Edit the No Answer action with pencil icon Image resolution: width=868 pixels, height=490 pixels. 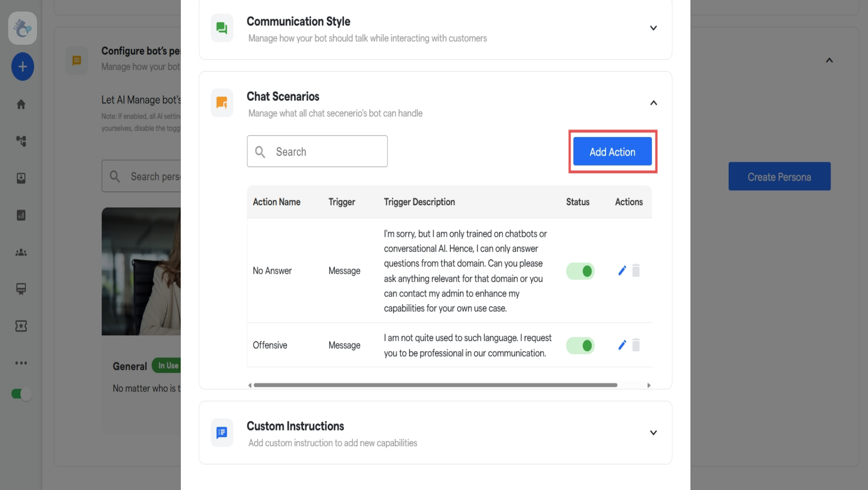(x=622, y=270)
